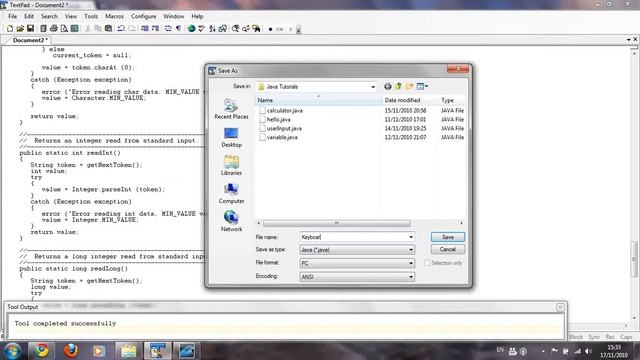Select Libraries in the places sidebar
640x360 pixels.
pyautogui.click(x=231, y=165)
